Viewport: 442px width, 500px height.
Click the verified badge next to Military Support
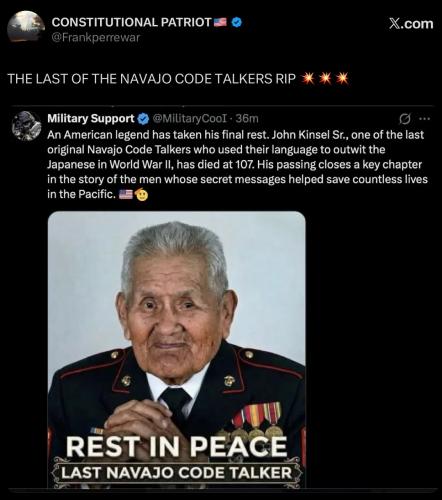point(143,119)
